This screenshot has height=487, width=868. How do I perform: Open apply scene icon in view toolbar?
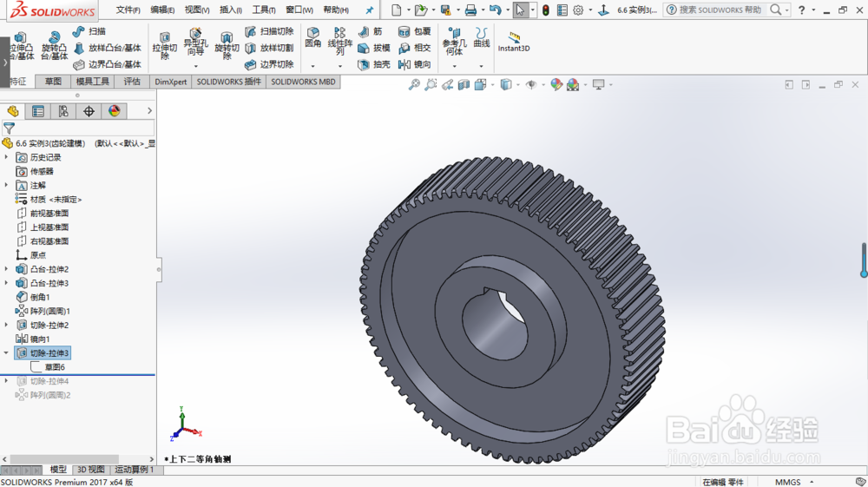(573, 85)
